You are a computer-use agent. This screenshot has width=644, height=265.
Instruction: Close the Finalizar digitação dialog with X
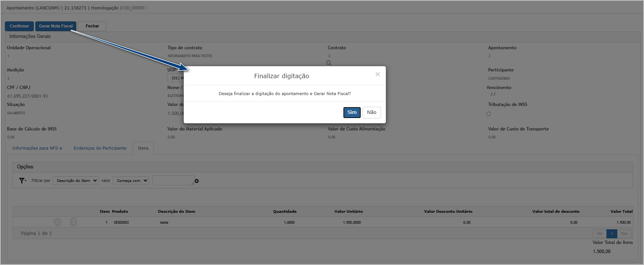pos(378,74)
